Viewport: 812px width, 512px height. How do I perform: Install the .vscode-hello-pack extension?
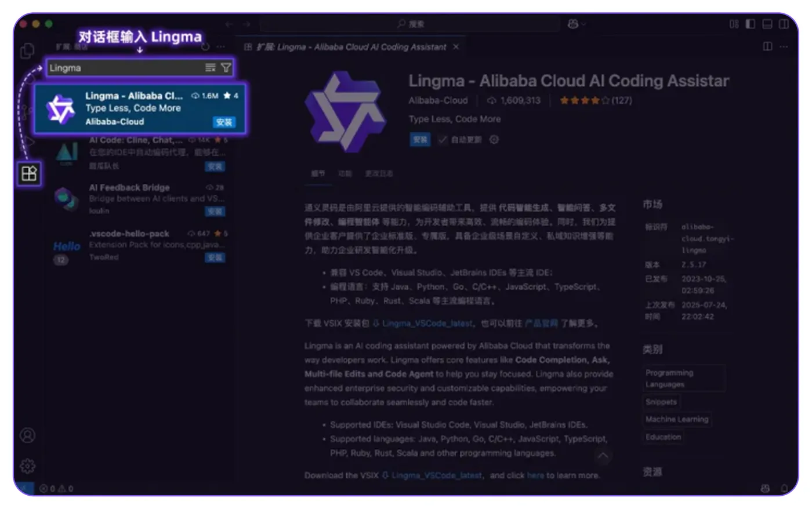pos(215,257)
